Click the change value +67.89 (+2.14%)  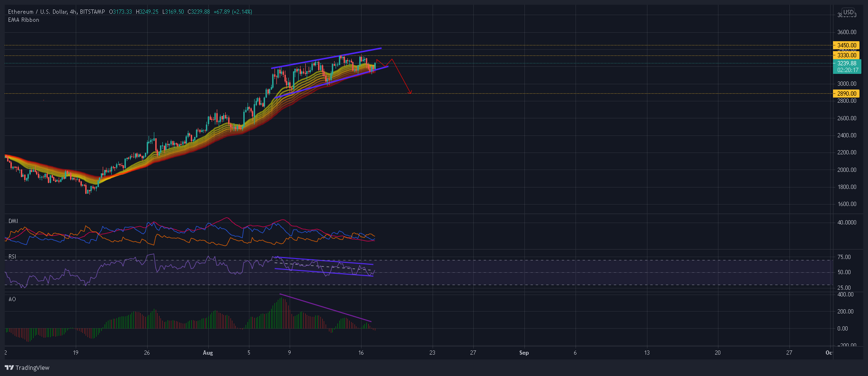pos(232,12)
